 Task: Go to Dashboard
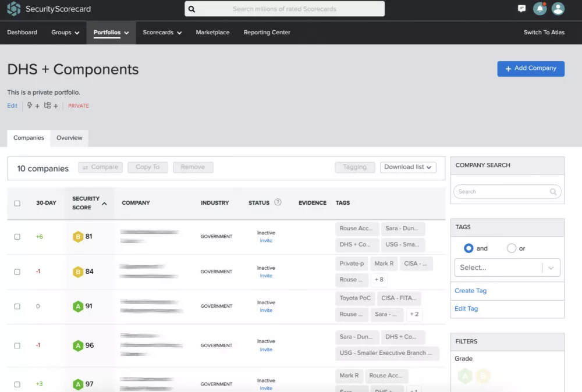(22, 33)
